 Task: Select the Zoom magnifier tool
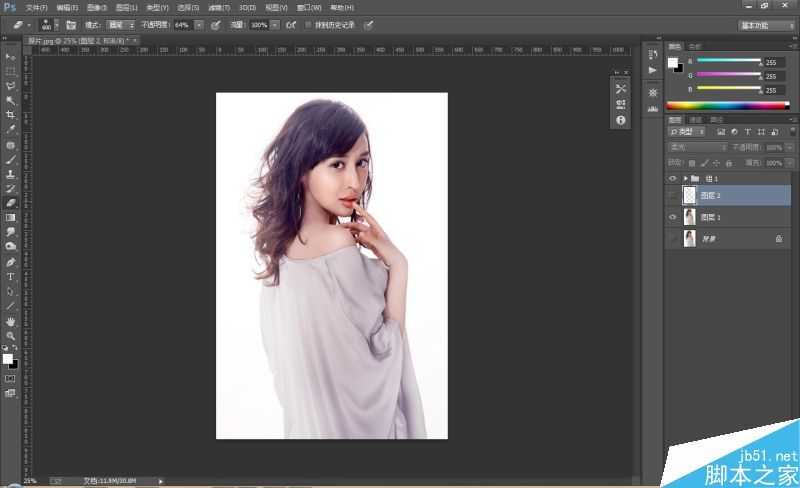tap(11, 336)
